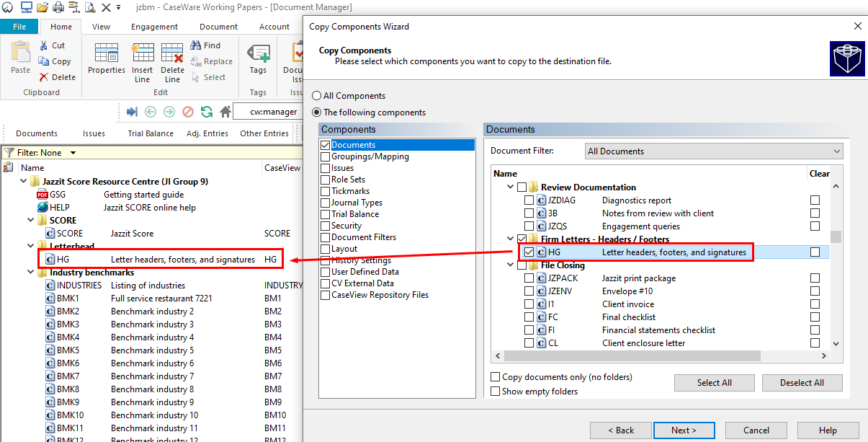This screenshot has width=868, height=442.
Task: Click the Find binoculars button
Action: pyautogui.click(x=206, y=45)
